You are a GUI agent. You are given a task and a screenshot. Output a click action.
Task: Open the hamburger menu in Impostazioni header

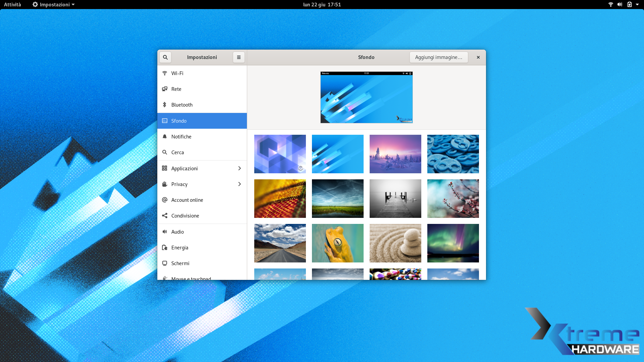tap(239, 57)
